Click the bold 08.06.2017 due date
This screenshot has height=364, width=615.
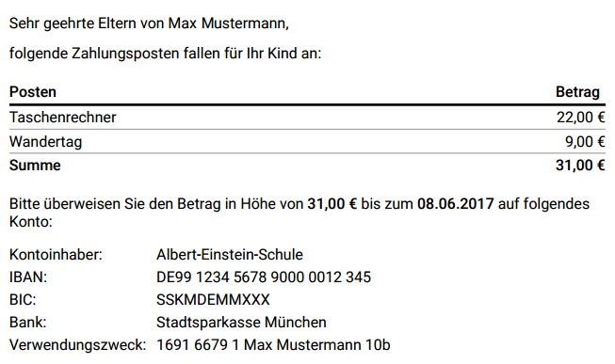coord(455,204)
